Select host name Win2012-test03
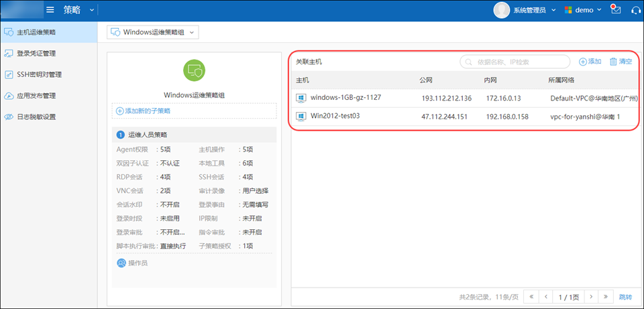This screenshot has width=644, height=309. point(335,116)
